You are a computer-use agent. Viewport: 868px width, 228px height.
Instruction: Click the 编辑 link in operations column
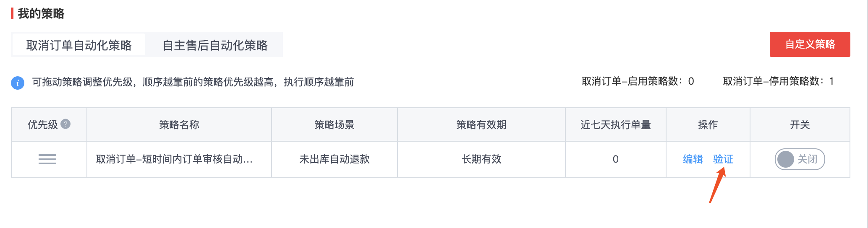coord(693,159)
